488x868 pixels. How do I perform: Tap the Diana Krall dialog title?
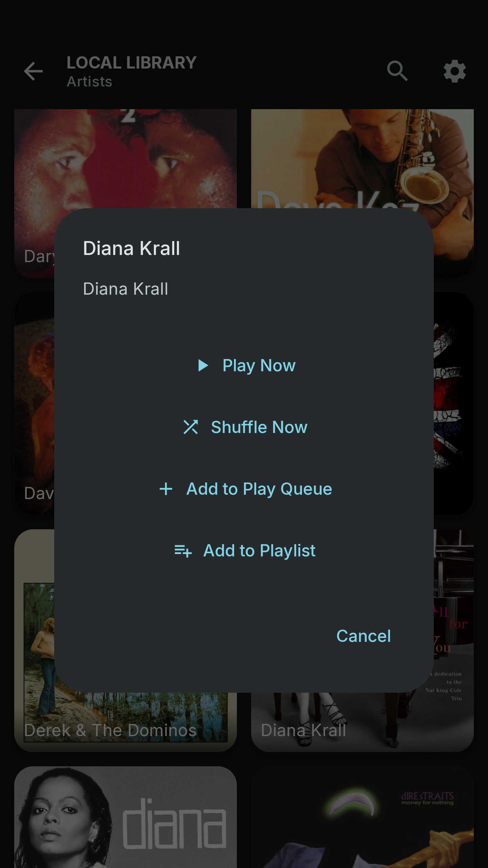pos(131,248)
